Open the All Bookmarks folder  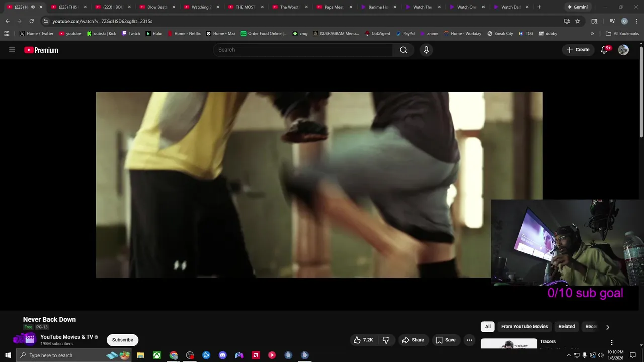[622, 33]
